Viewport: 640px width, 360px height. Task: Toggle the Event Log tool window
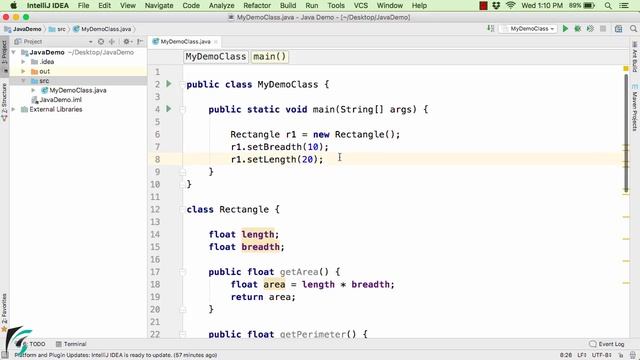[x=607, y=344]
